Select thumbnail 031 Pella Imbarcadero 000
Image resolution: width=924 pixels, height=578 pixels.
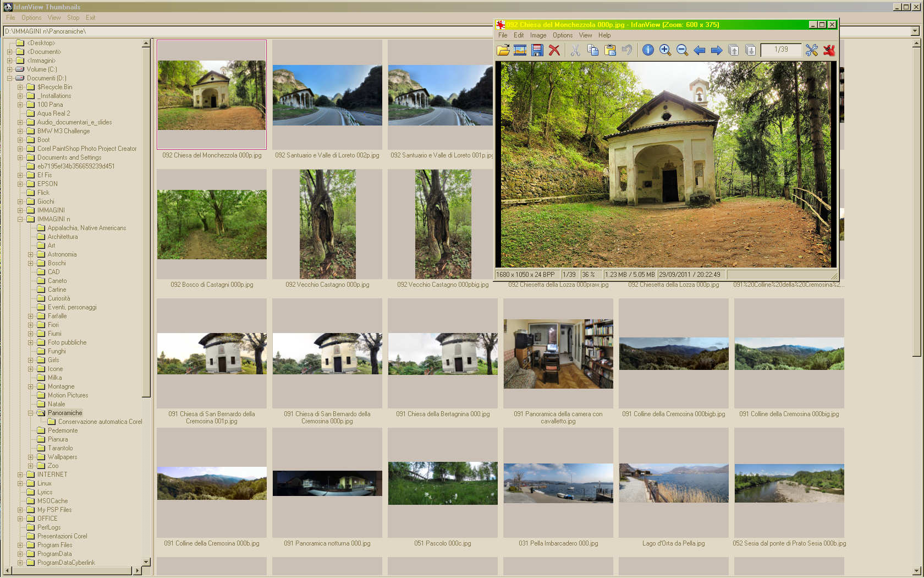558,483
